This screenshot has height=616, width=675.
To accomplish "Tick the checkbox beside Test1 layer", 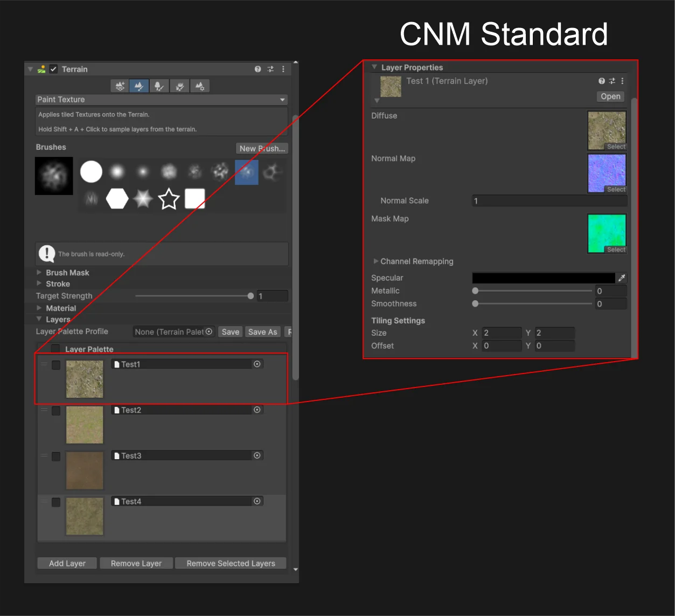I will coord(56,365).
